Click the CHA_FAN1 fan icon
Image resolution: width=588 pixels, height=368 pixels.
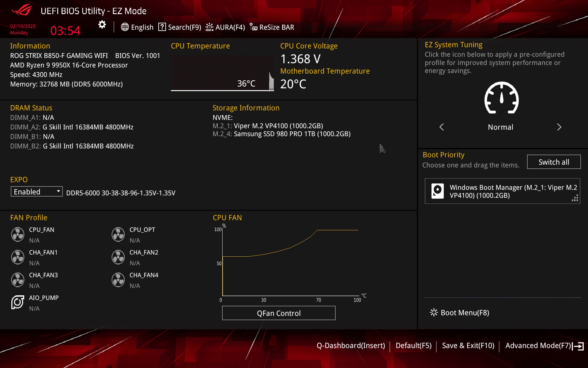click(x=18, y=257)
